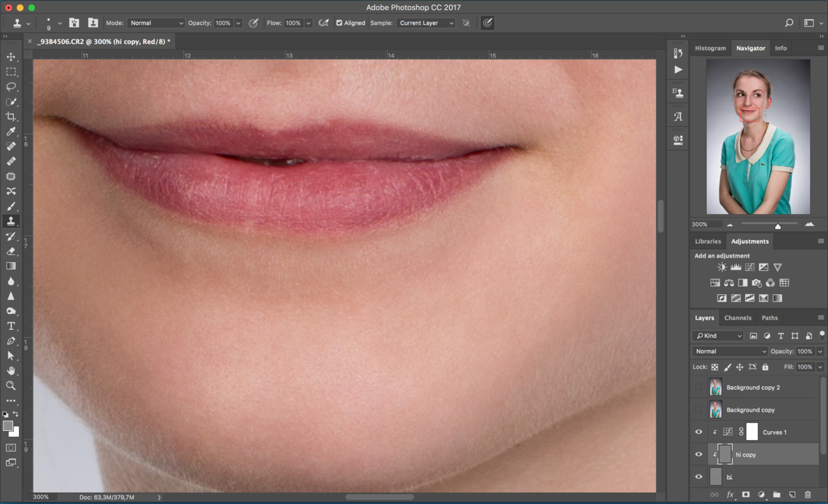Image resolution: width=828 pixels, height=504 pixels.
Task: Switch to the Channels tab
Action: tap(737, 318)
